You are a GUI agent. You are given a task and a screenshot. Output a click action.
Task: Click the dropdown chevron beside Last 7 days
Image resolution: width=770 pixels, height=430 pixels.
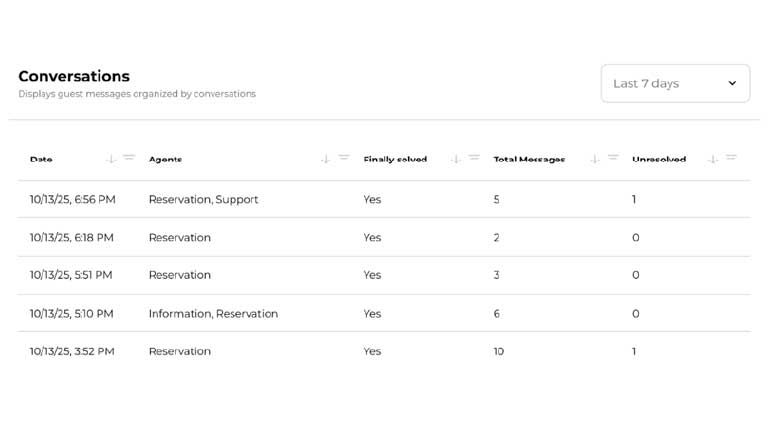(x=732, y=83)
